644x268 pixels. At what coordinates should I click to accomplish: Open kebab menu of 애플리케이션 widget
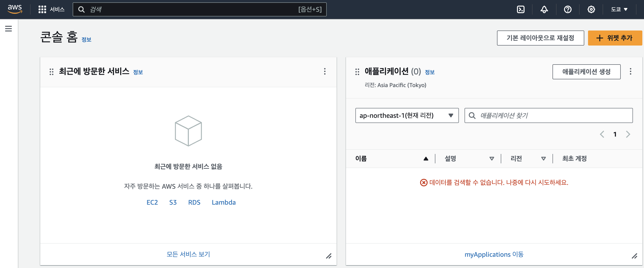point(630,72)
